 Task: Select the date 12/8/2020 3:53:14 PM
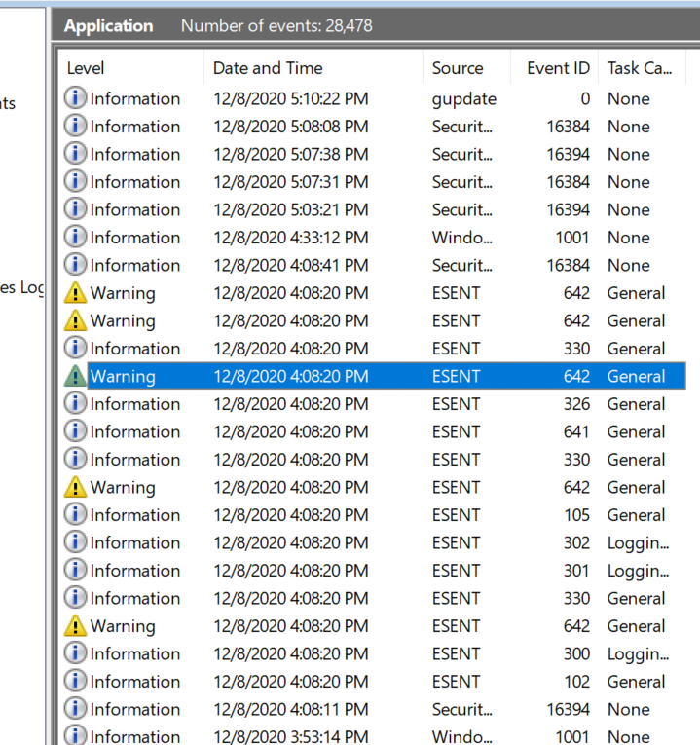[x=291, y=736]
